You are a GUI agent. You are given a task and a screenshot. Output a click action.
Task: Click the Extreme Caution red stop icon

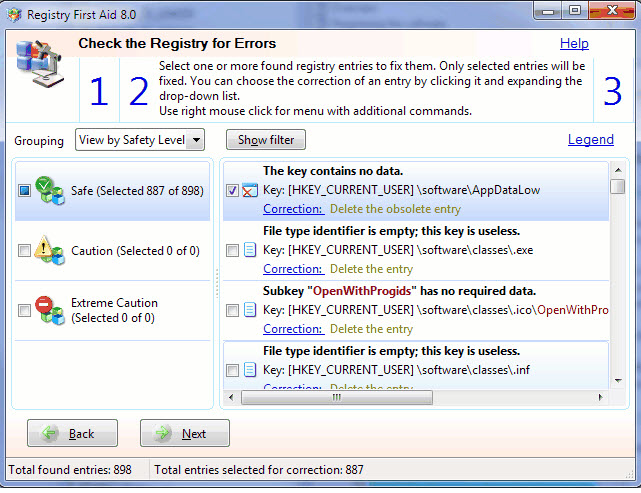[49, 310]
